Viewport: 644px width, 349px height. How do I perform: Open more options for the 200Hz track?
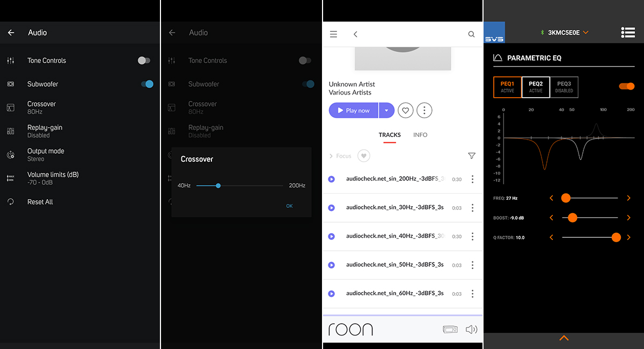click(x=472, y=179)
